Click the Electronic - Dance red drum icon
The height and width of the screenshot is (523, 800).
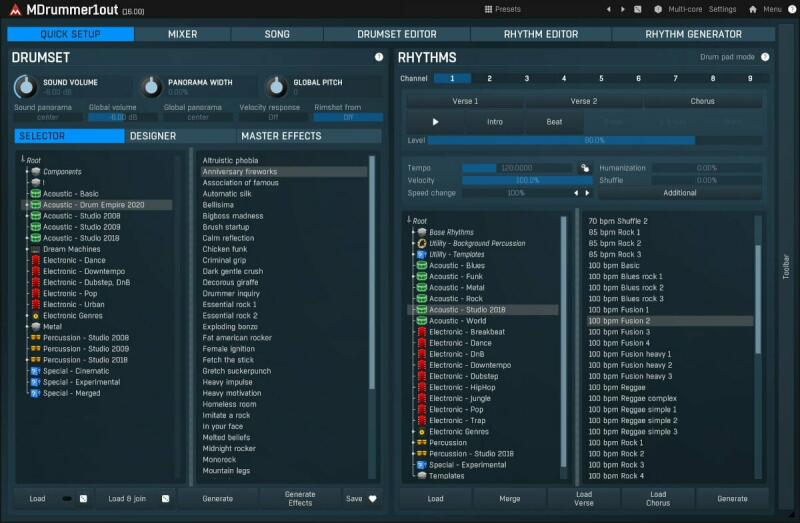pos(36,260)
